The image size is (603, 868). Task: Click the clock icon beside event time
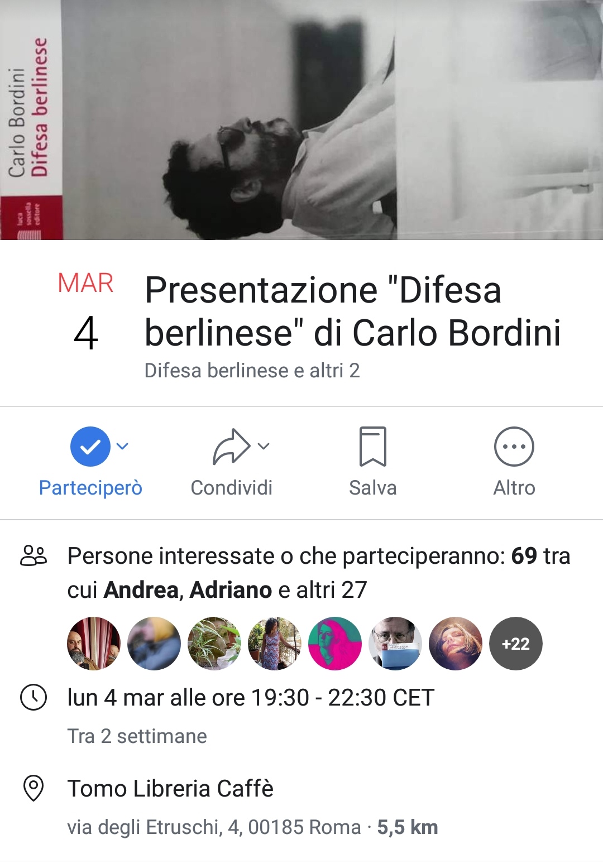click(33, 697)
